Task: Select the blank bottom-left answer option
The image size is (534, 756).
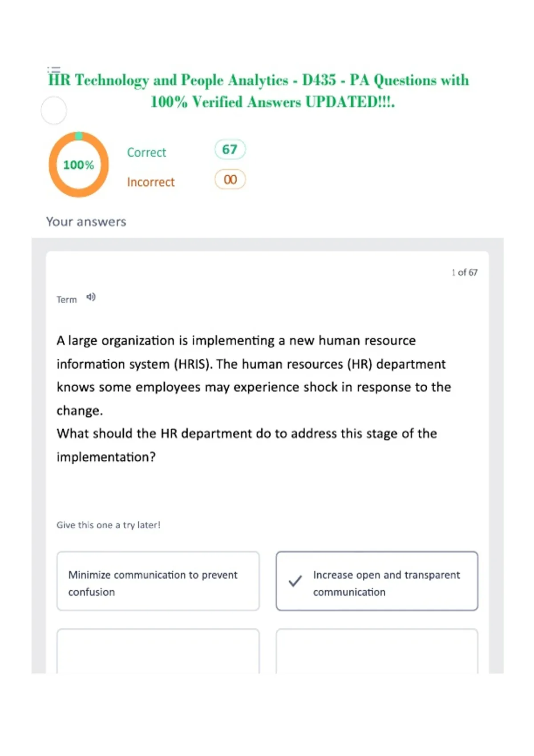Action: (158, 651)
